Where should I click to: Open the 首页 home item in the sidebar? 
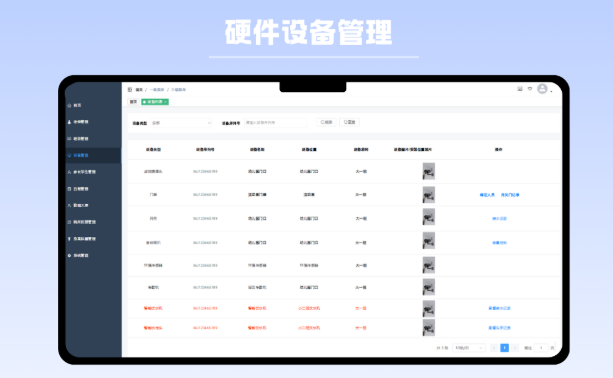pyautogui.click(x=74, y=105)
